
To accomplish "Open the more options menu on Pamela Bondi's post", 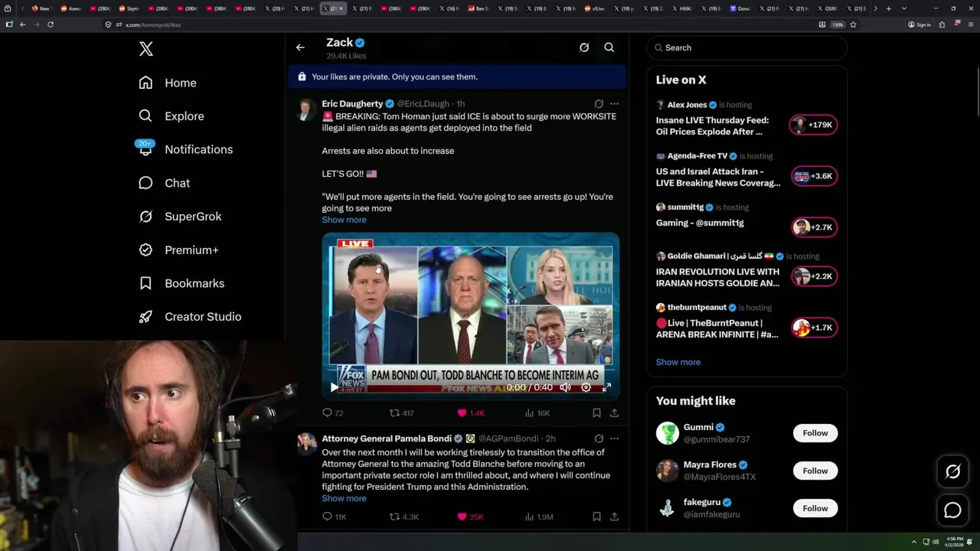I will (614, 439).
